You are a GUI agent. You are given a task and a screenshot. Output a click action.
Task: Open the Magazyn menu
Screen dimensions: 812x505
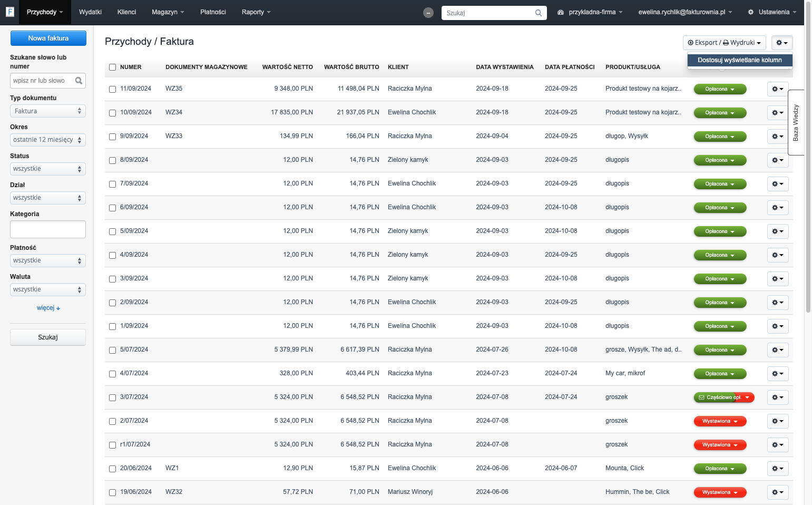(x=168, y=12)
